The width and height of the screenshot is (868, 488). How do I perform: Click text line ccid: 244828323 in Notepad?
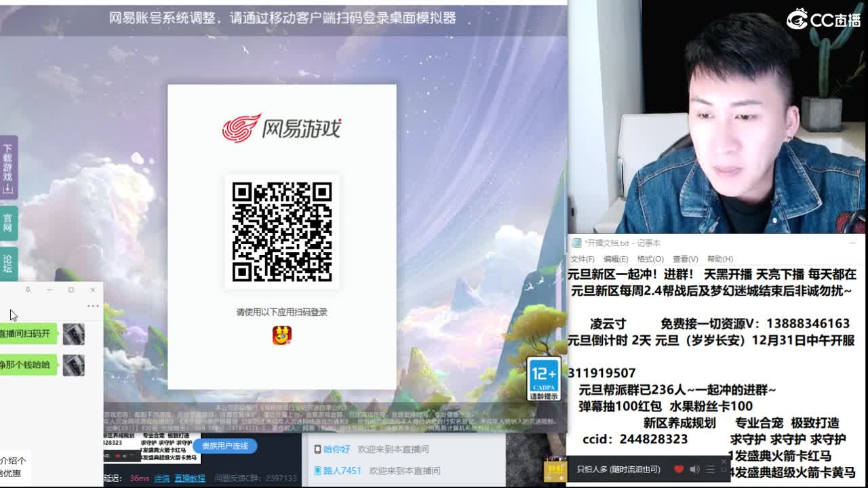(635, 439)
